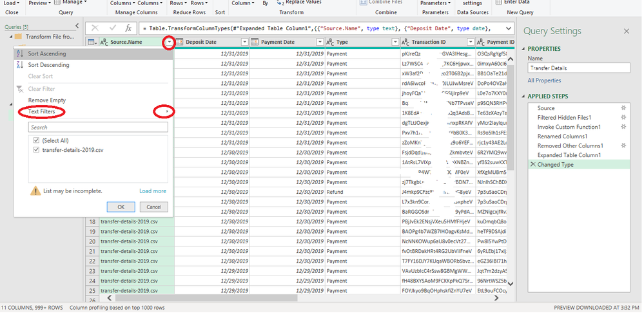Open gear settings for Invoke Custom Function1 step
Screen dimensions: 644x318
pos(623,127)
